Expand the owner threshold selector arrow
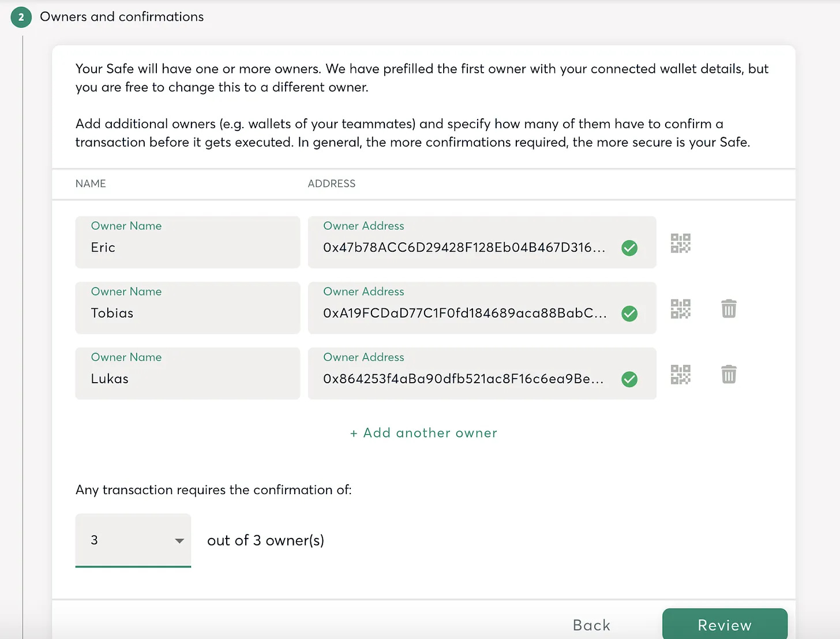This screenshot has height=639, width=840. tap(179, 540)
